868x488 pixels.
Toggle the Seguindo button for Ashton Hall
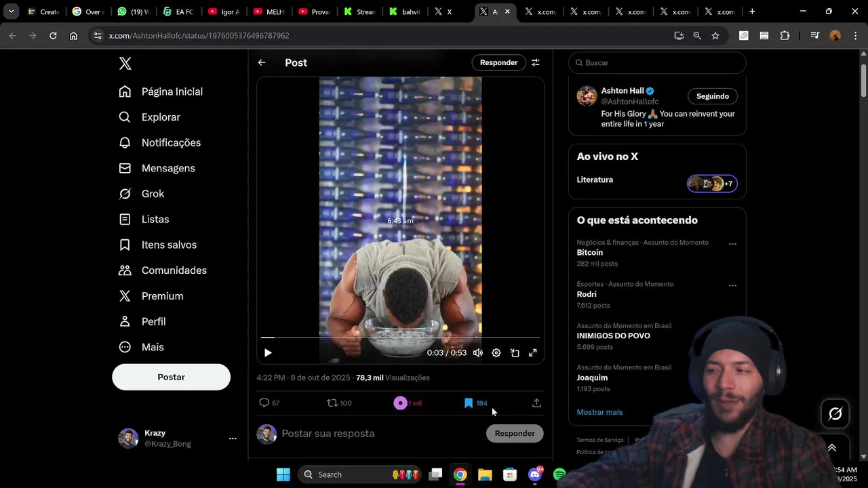point(713,96)
